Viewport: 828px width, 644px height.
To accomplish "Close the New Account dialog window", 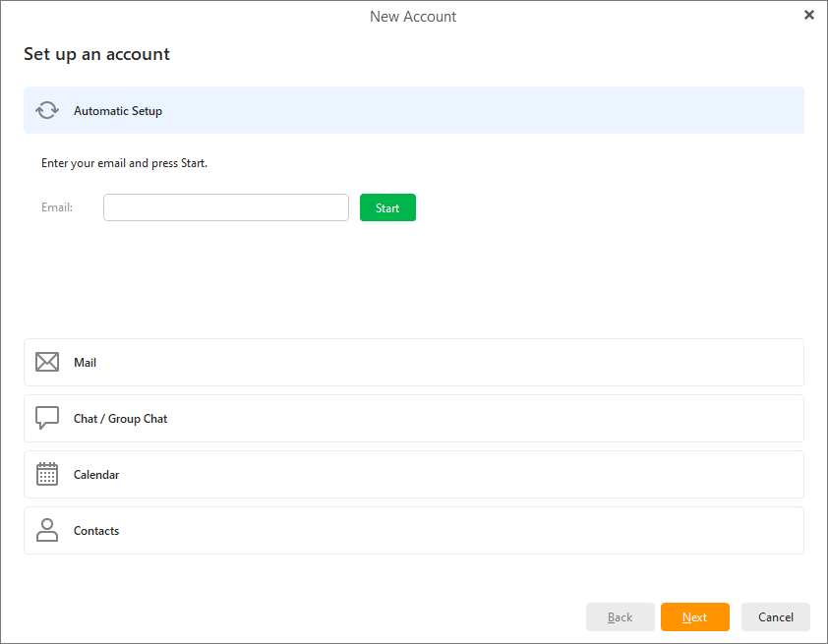I will (x=808, y=15).
